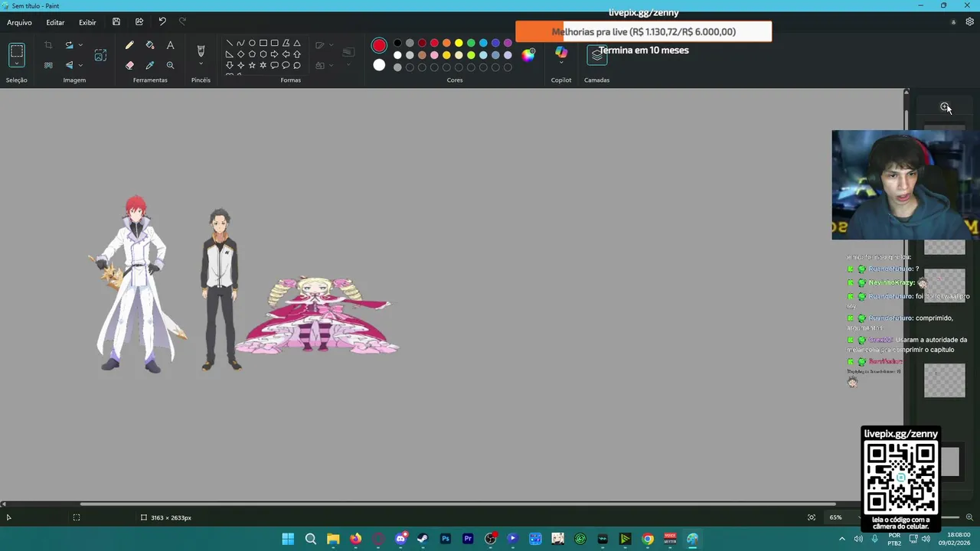Select the Magnifier tool in Ferramentas

pyautogui.click(x=170, y=65)
